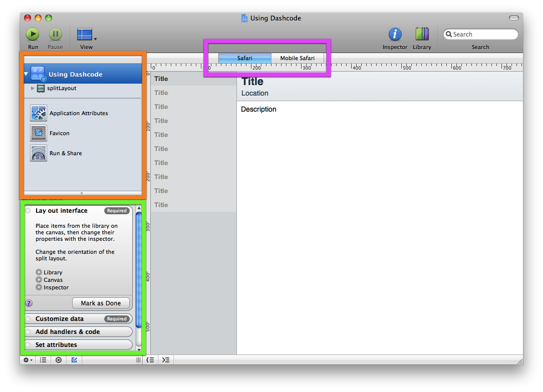Expand the splitLayout disclosure triangle

[33, 88]
